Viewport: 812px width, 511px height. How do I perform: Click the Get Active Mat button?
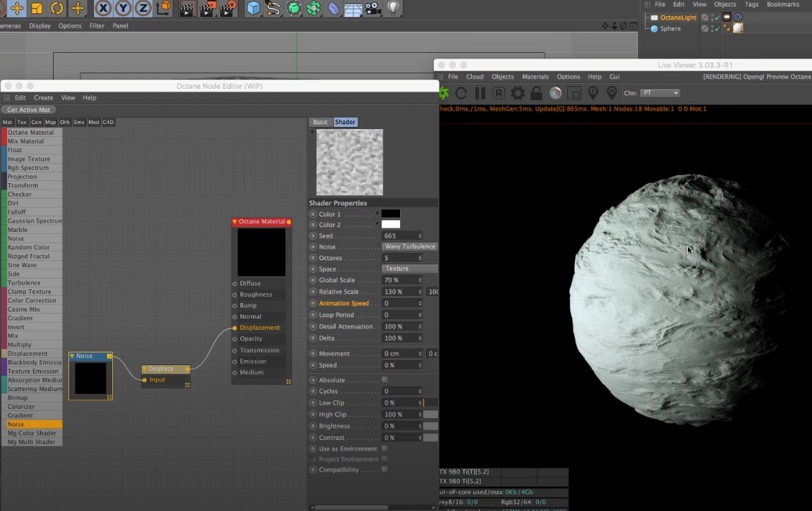[x=28, y=110]
